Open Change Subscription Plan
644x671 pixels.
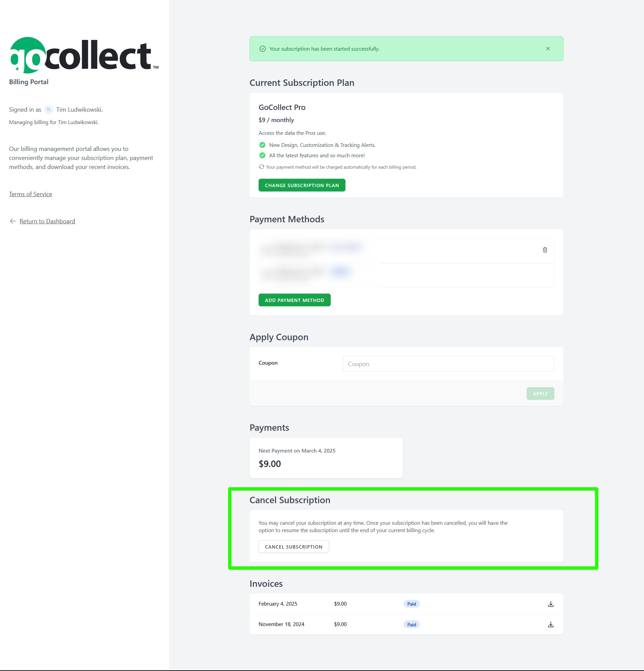pyautogui.click(x=302, y=185)
